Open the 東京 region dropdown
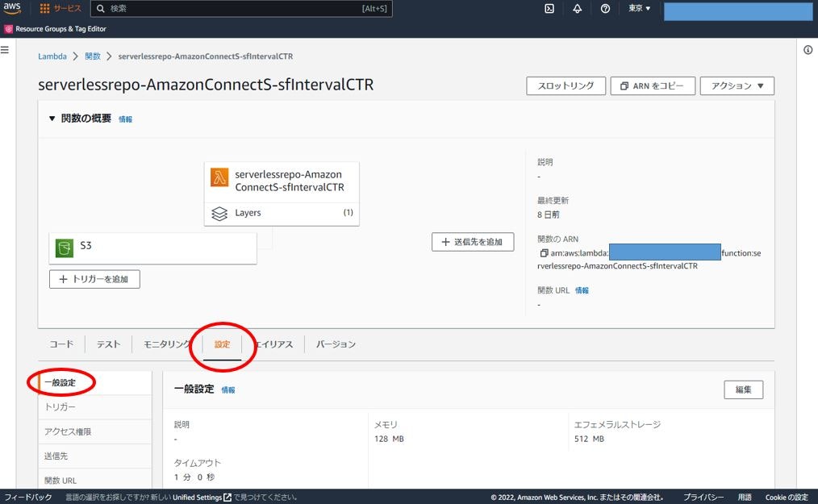The height and width of the screenshot is (504, 818). coord(639,8)
